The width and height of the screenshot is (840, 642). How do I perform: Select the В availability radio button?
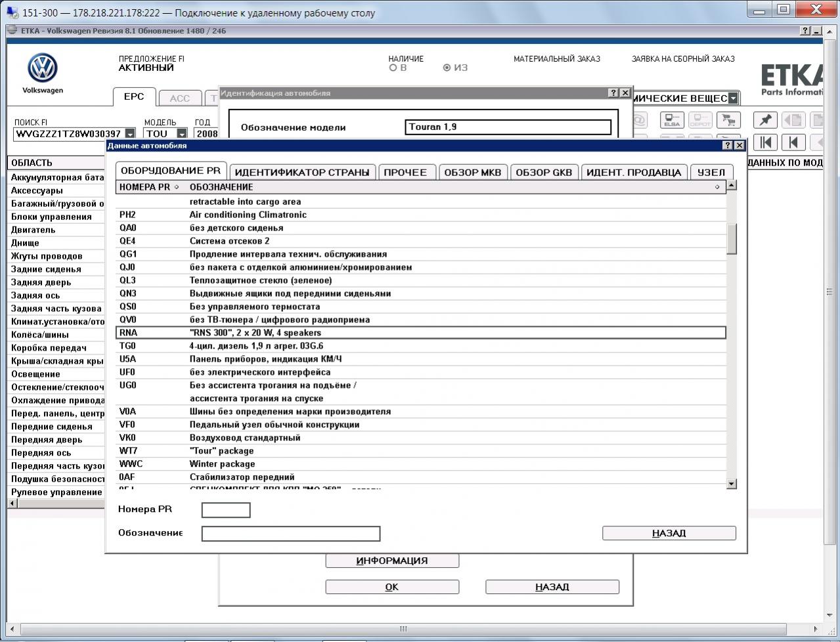[393, 68]
